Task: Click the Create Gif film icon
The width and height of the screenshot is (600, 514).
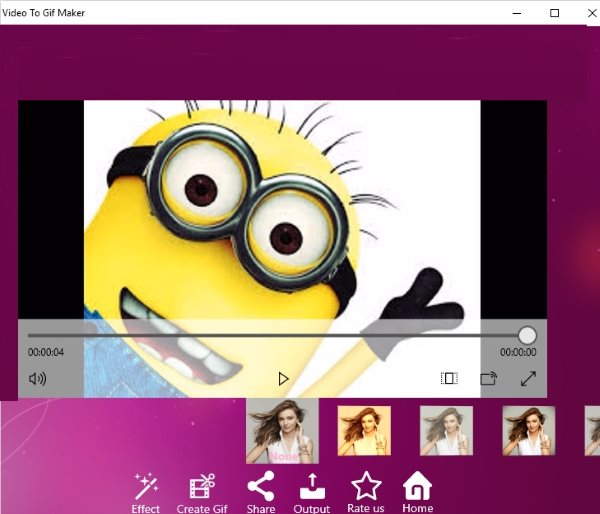Action: coord(203,487)
